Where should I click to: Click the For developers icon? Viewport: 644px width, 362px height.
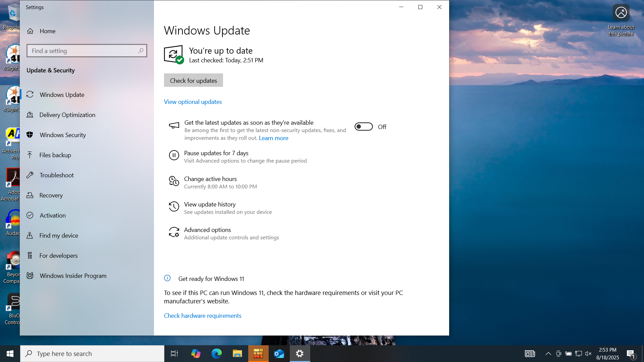(x=30, y=255)
